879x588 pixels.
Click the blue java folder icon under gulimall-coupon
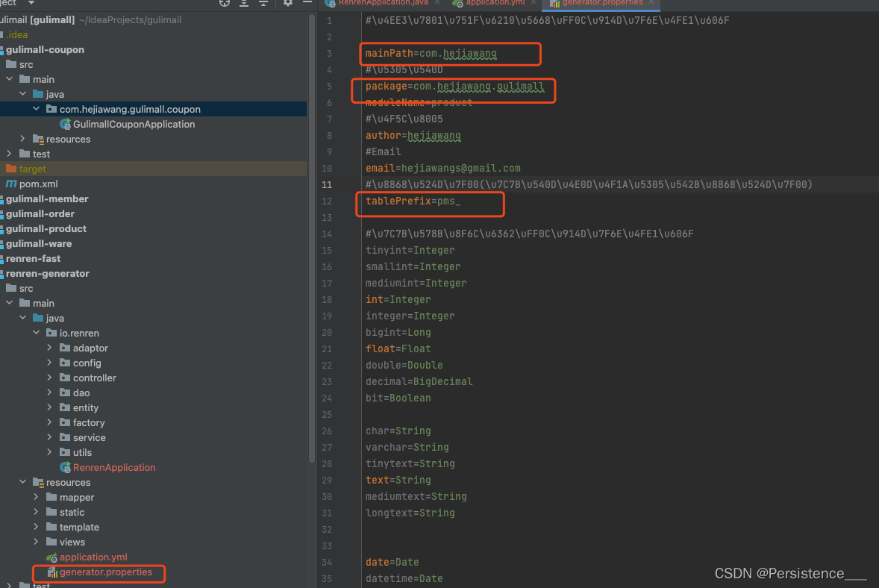38,94
